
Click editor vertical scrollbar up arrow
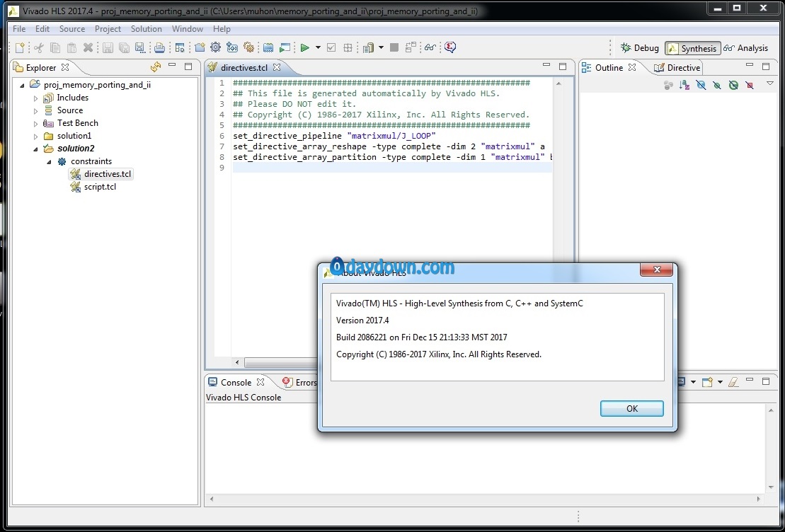click(x=558, y=83)
